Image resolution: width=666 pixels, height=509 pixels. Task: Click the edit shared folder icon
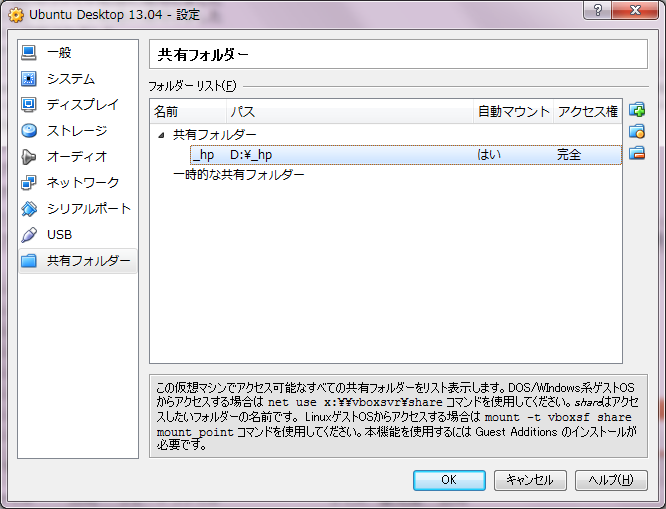[637, 131]
